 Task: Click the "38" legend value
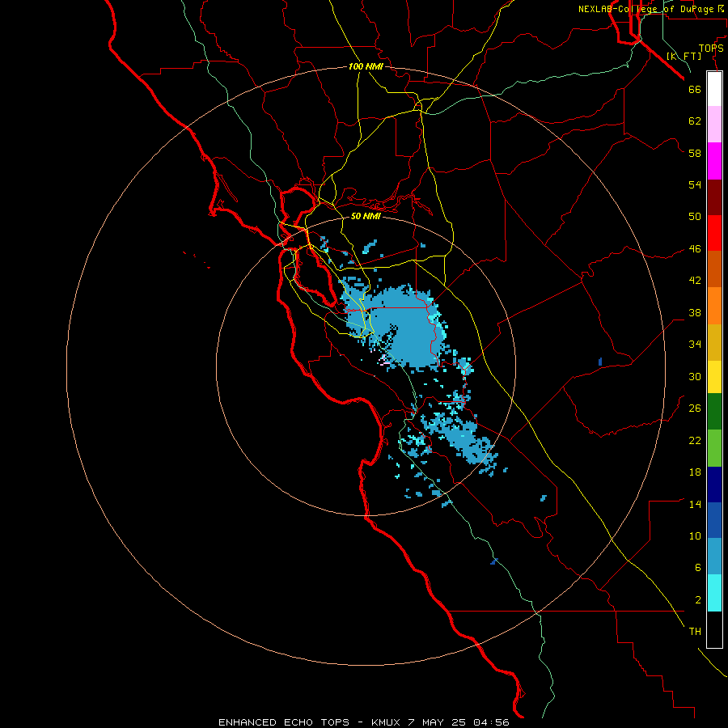click(x=695, y=313)
